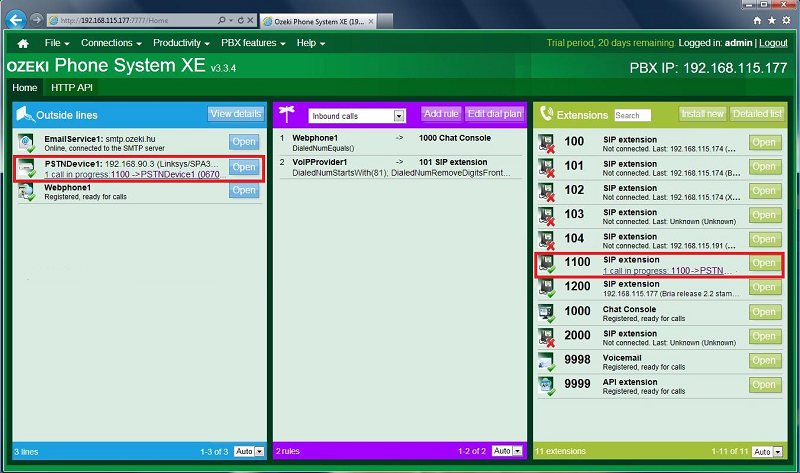Viewport: 800px width, 473px height.
Task: Click the Voicemail 9998 extension icon
Action: pyautogui.click(x=546, y=363)
